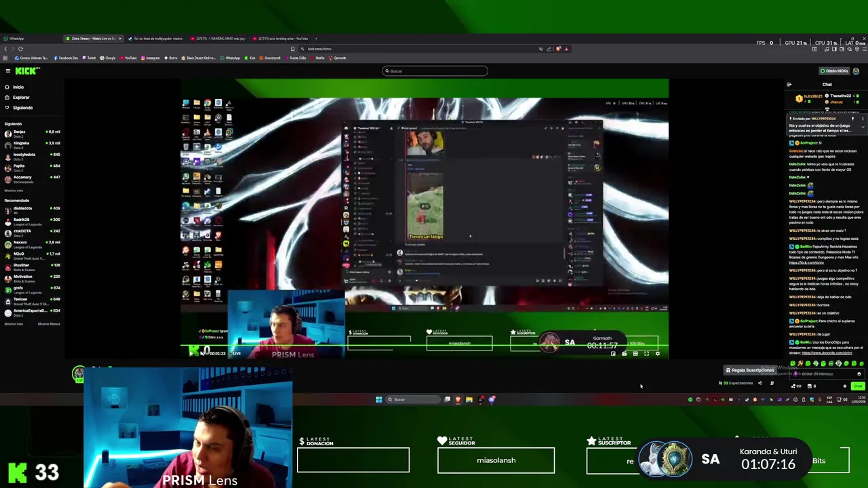Open ztokDOTA recommended channel
Viewport: 868px width, 488px height.
(32, 232)
